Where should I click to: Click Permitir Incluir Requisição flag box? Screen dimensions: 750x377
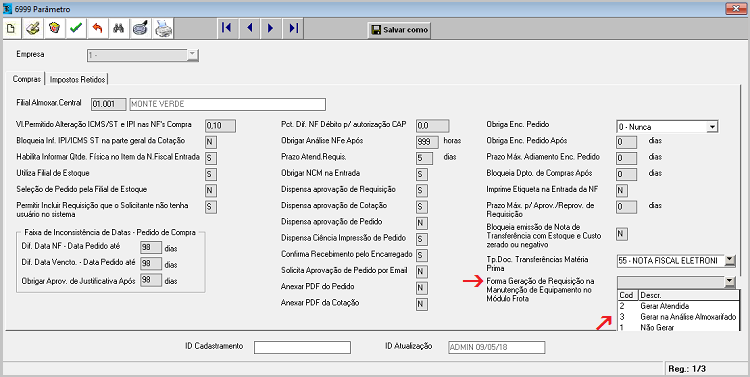tap(211, 207)
